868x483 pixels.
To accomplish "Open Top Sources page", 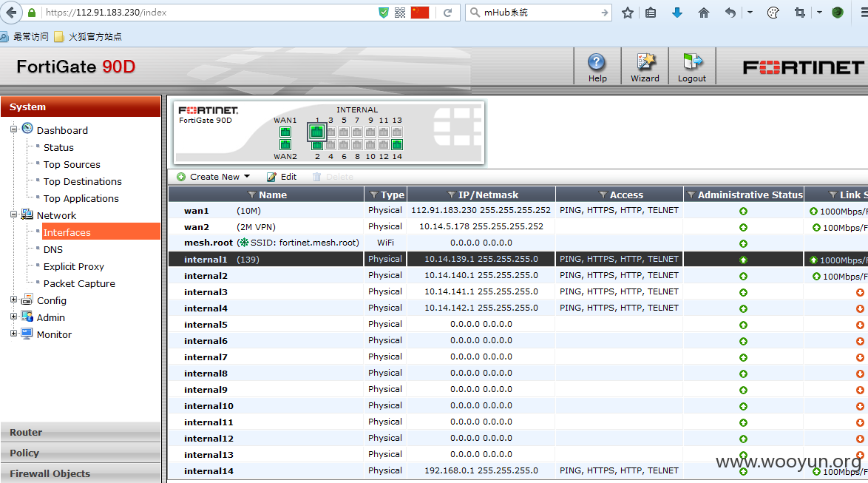I will click(72, 164).
